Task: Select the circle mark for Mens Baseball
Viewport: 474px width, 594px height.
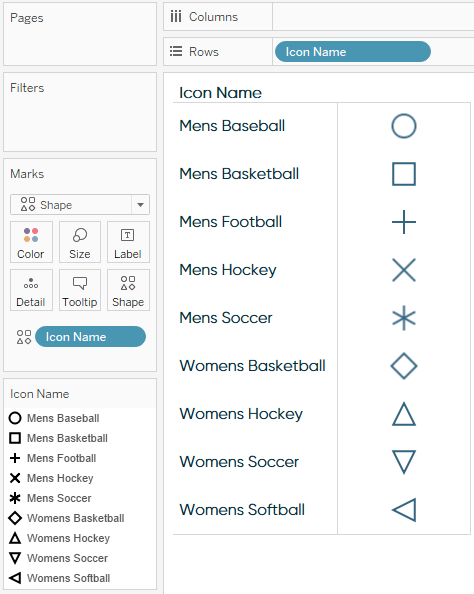Action: click(x=404, y=126)
